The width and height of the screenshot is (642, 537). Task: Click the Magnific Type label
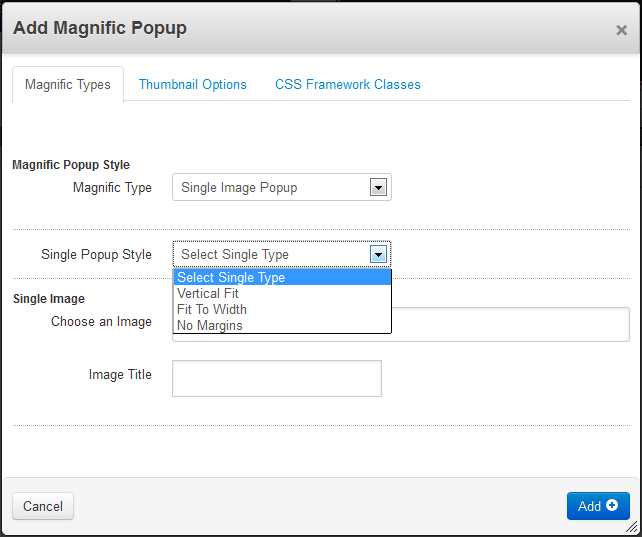pyautogui.click(x=112, y=187)
